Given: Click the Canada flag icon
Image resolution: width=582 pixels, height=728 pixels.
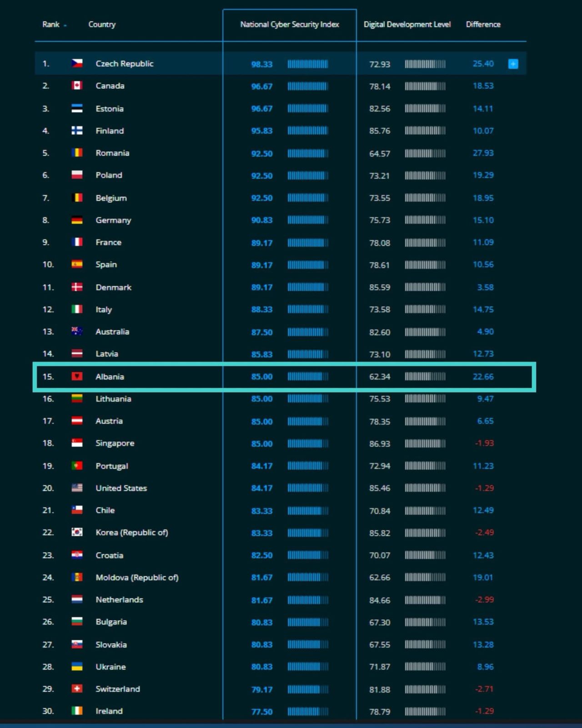Looking at the screenshot, I should coord(77,86).
